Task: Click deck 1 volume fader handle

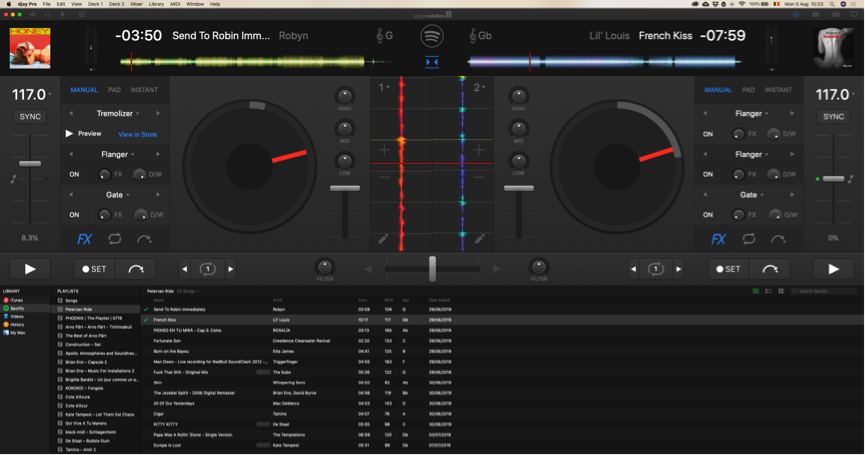Action: [x=345, y=188]
